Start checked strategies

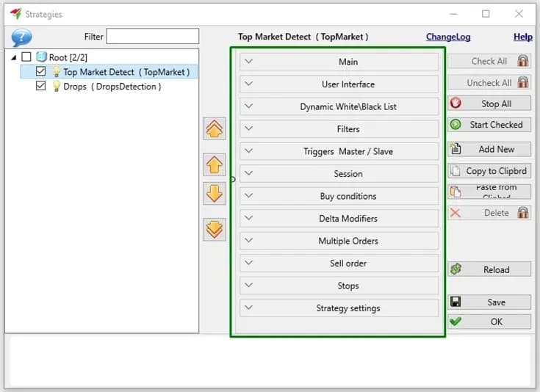point(489,125)
